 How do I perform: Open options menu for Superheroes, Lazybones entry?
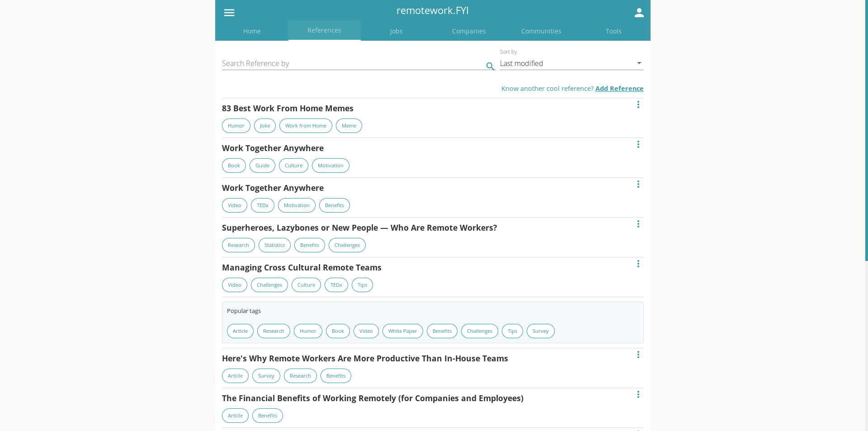638,224
